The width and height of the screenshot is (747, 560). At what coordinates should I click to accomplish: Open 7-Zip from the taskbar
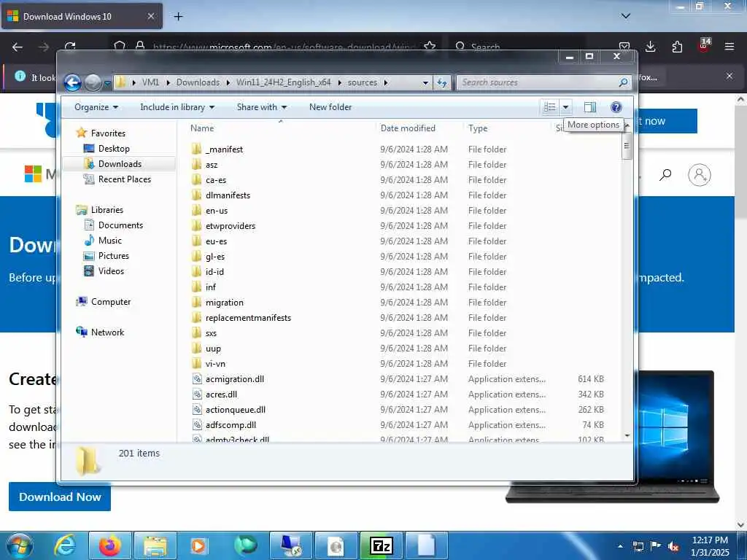pyautogui.click(x=381, y=545)
